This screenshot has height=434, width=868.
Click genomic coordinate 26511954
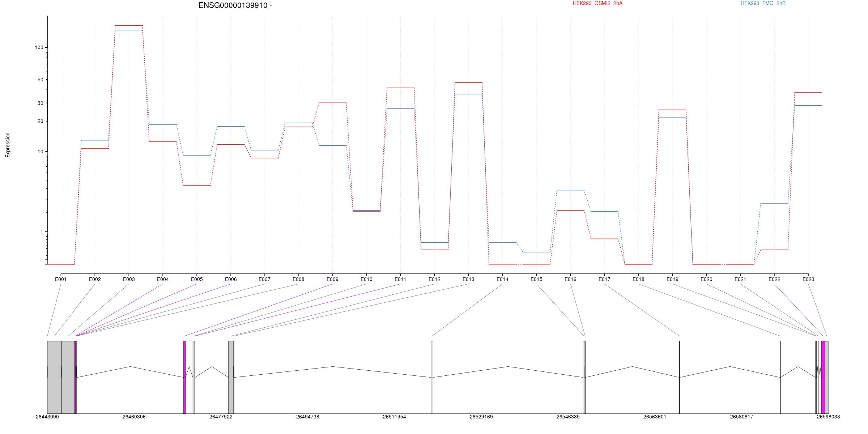[x=394, y=417]
